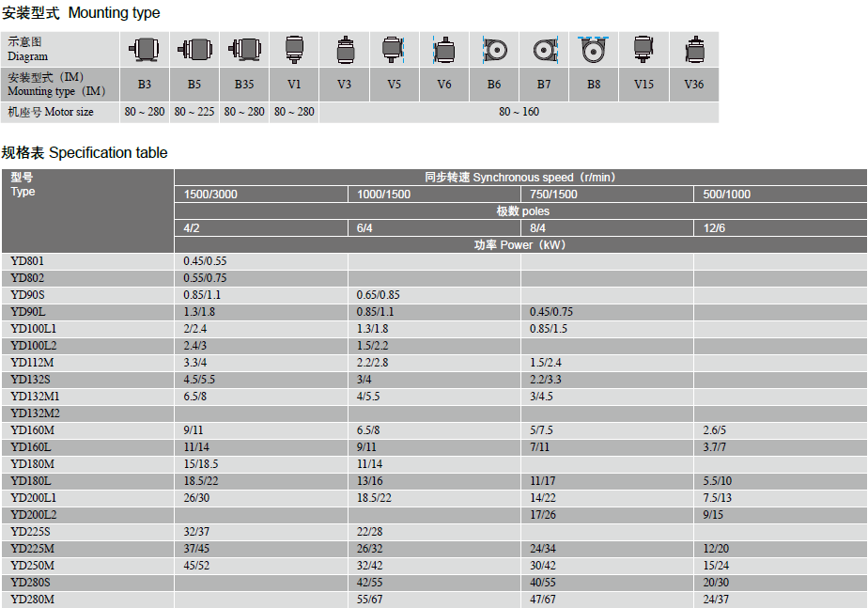Select the YD132M2 row label

pos(35,413)
